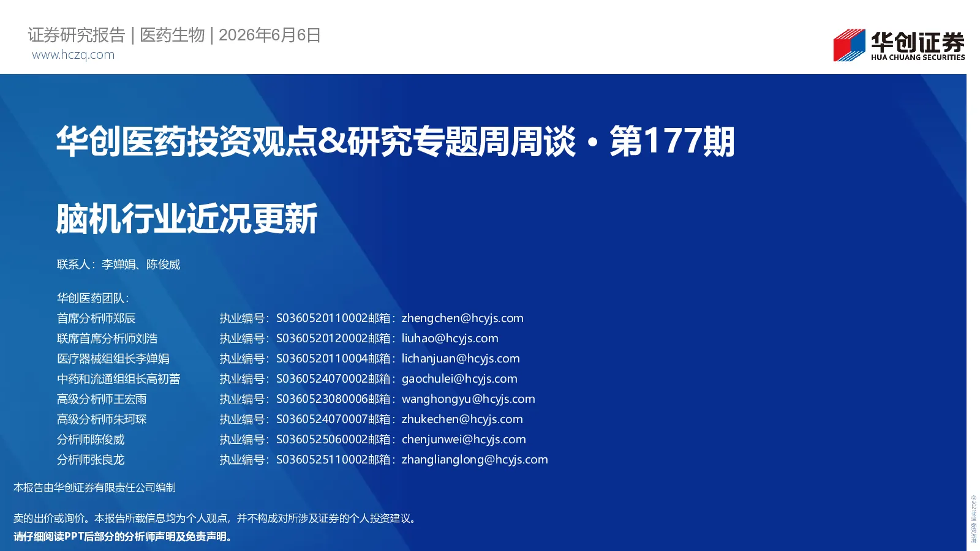Click email chenjunwei@hcyjs.com
980x551 pixels.
click(464, 440)
